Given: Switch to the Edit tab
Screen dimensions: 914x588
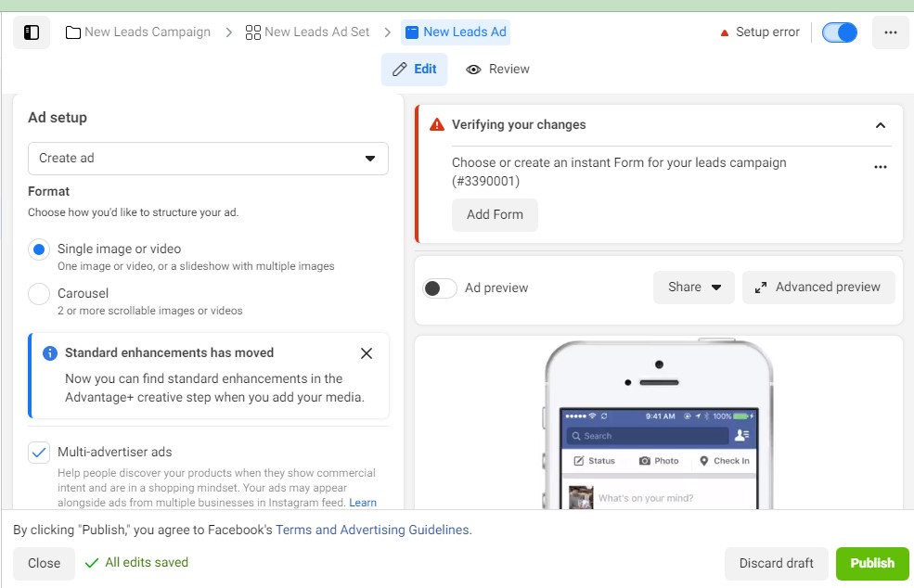Looking at the screenshot, I should tap(415, 70).
